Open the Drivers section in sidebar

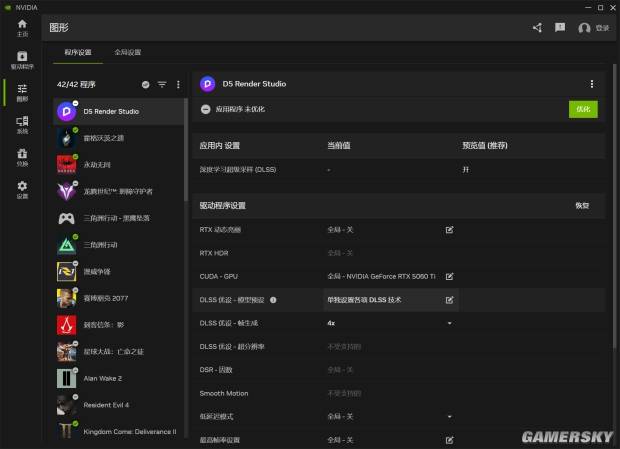[22, 60]
